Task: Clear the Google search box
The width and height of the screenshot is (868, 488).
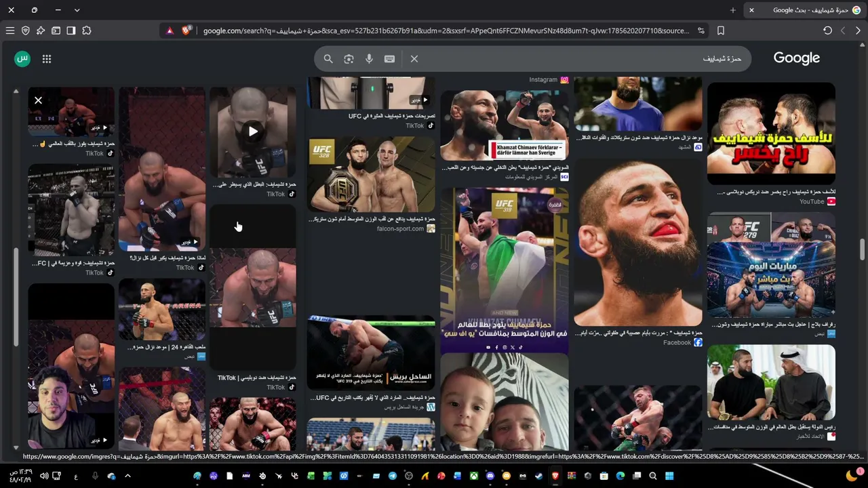Action: (x=414, y=59)
